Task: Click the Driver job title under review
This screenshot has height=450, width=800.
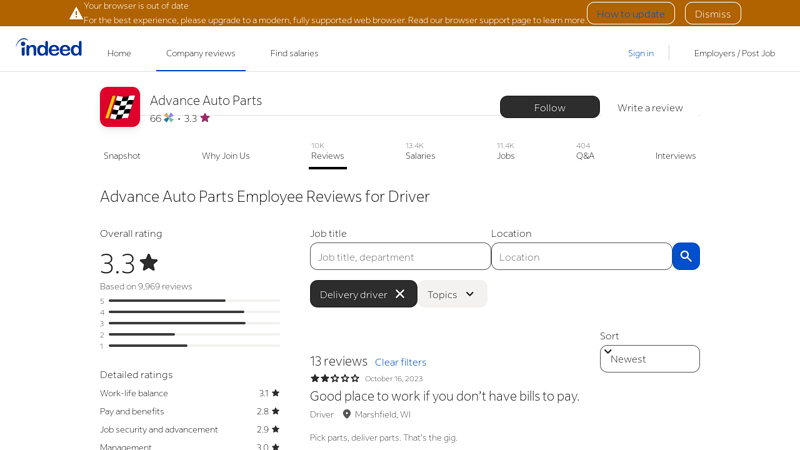Action: pos(321,414)
